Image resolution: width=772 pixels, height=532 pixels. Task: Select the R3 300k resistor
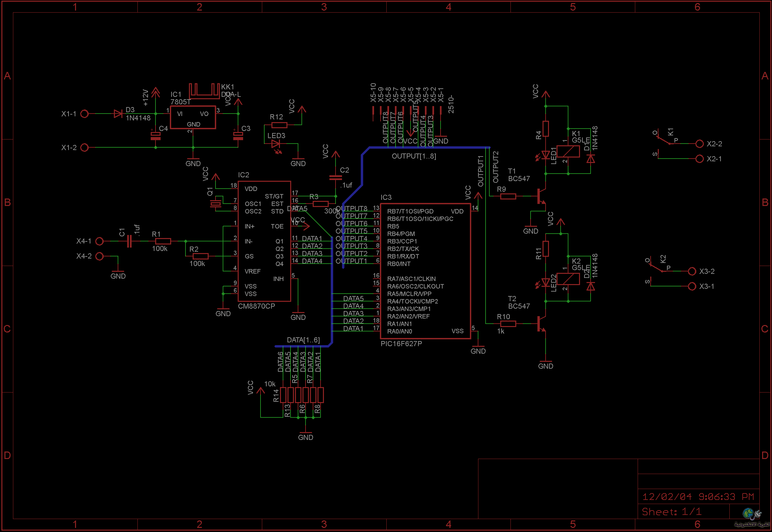coord(321,204)
